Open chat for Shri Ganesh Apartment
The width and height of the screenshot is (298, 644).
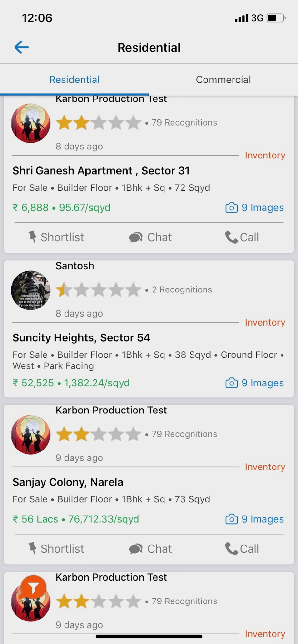pos(150,237)
